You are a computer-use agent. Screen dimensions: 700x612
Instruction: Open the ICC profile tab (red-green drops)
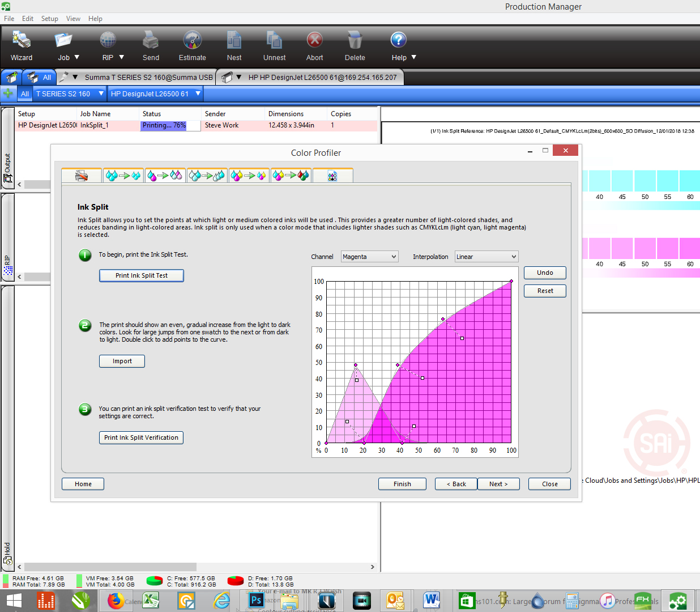pos(291,176)
